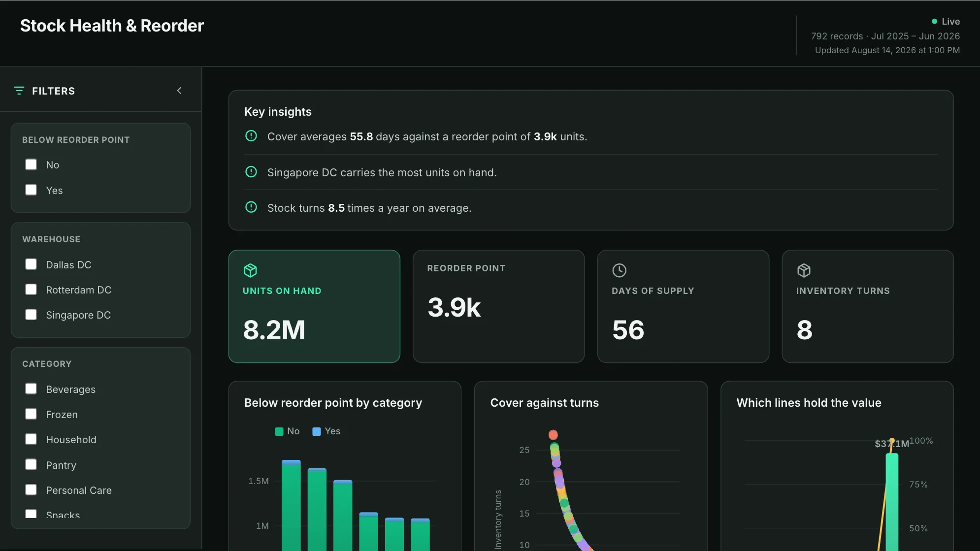Toggle the blue Yes legend swatch

click(317, 431)
